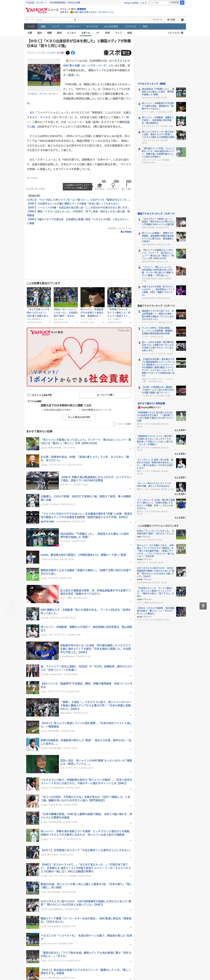Click the ログイン link
The image size is (210, 980).
64,12
